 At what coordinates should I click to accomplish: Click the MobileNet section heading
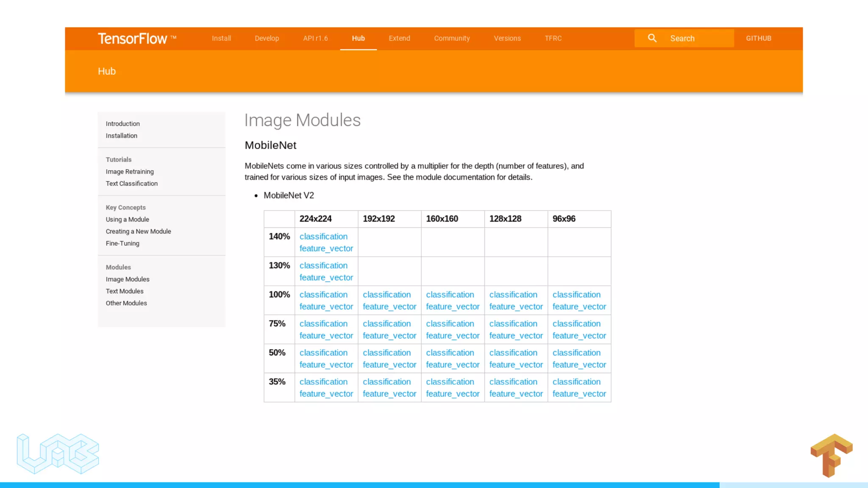270,145
